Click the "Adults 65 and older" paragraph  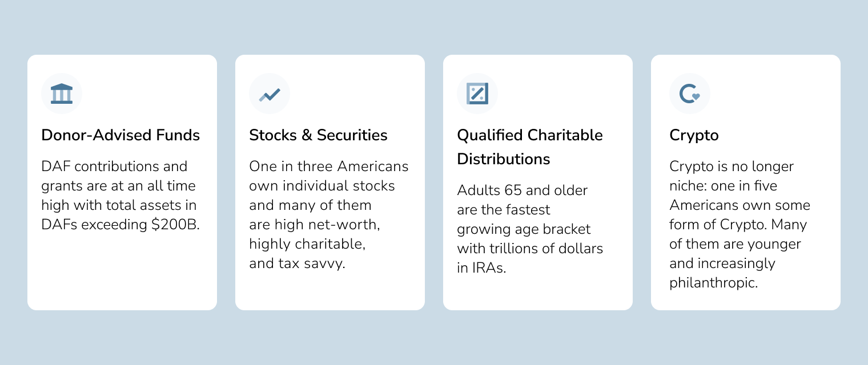tap(530, 229)
